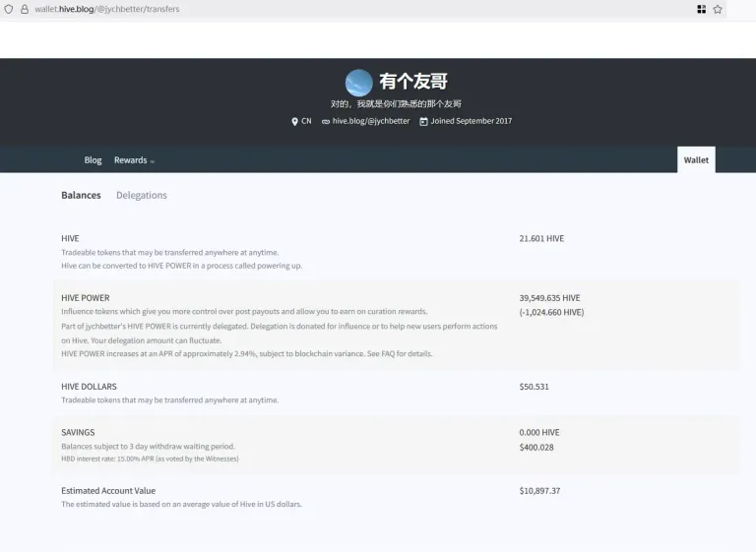Click the chain link icon beside hive.blog
Viewport: 756px width, 552px height.
326,121
